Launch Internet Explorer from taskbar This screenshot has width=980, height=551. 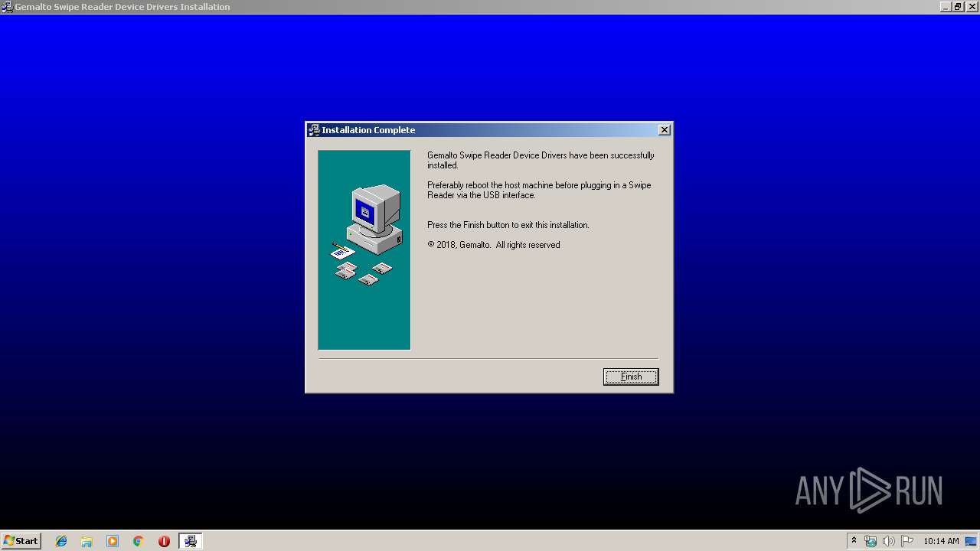pyautogui.click(x=61, y=541)
